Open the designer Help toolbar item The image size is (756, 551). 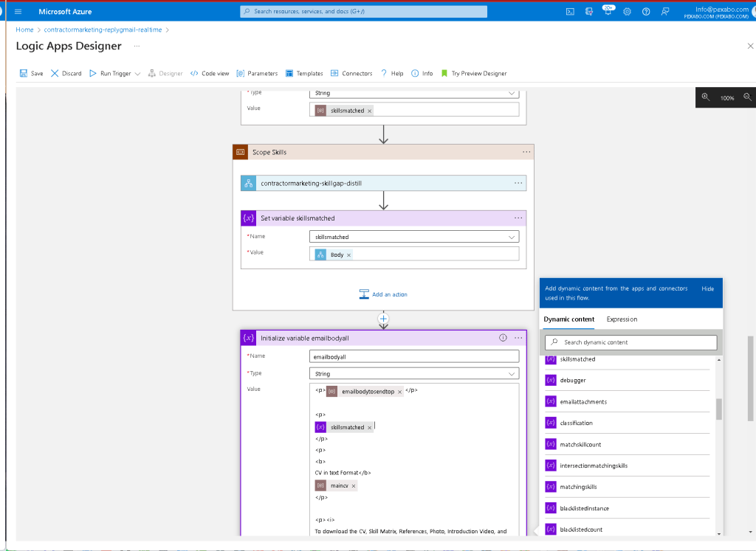(x=392, y=73)
